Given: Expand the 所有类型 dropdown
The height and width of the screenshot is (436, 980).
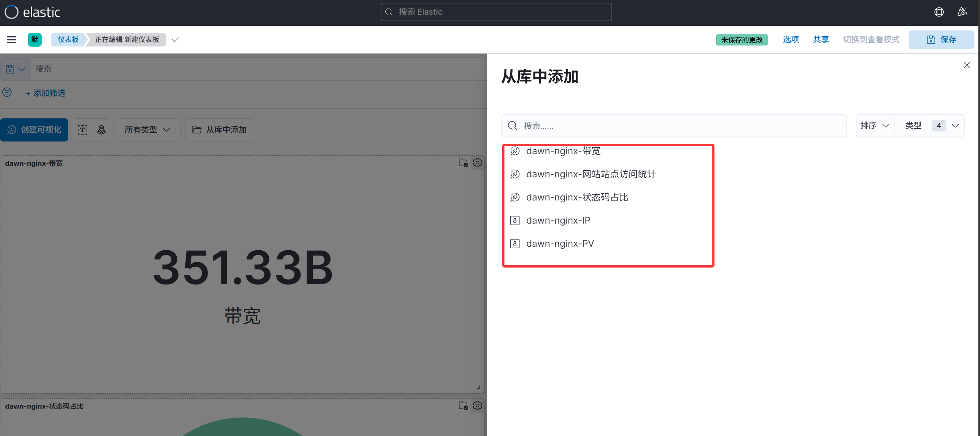Looking at the screenshot, I should coord(148,130).
